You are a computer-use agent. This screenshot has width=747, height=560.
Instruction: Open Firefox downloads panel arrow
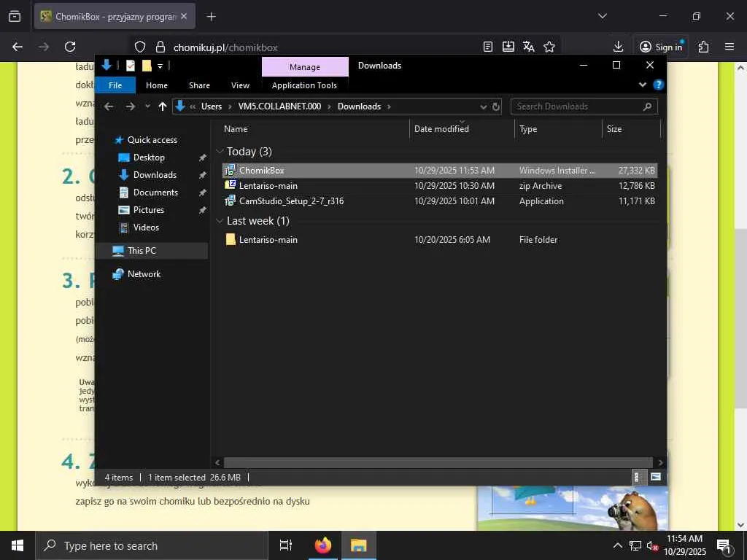(x=618, y=47)
